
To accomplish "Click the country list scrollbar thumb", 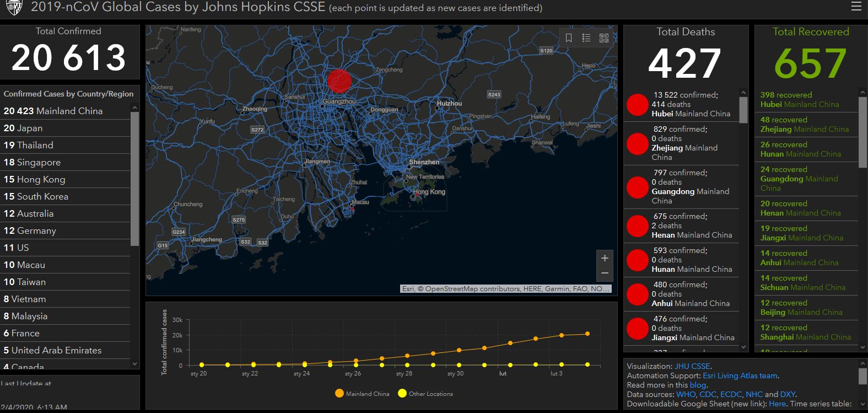I will (134, 178).
